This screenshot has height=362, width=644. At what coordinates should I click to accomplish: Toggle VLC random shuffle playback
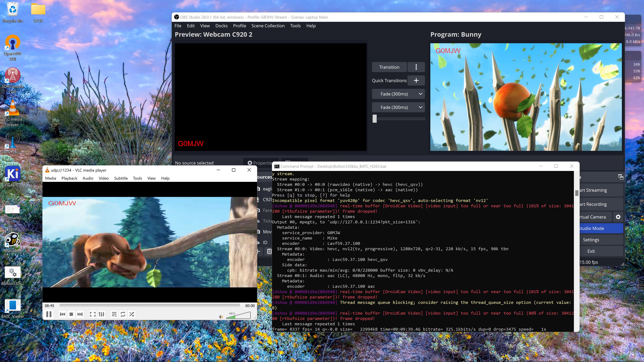click(132, 314)
